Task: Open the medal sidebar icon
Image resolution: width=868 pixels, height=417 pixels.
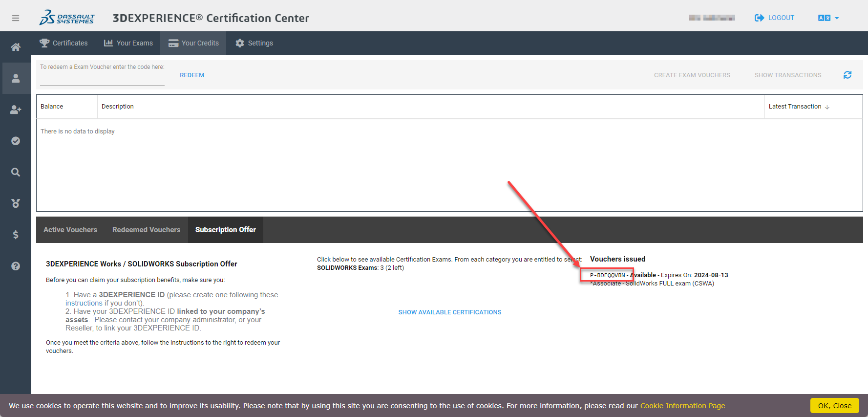Action: tap(16, 203)
